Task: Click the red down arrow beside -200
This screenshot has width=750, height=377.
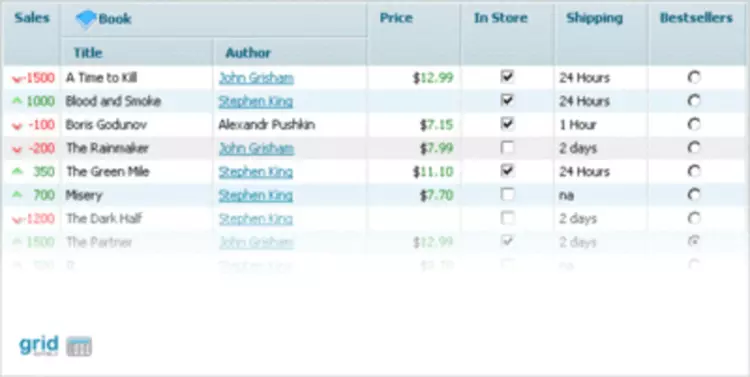Action: click(x=17, y=149)
